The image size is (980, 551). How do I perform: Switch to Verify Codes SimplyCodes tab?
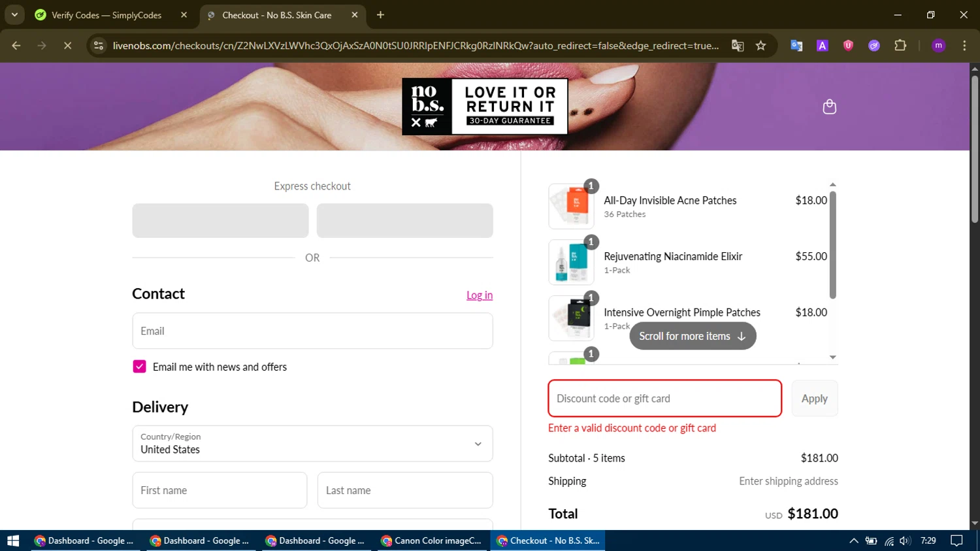pyautogui.click(x=110, y=15)
